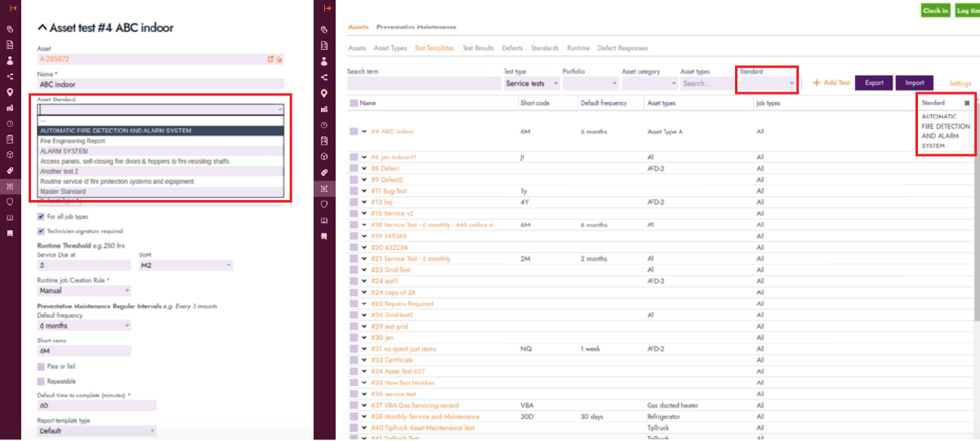The width and height of the screenshot is (980, 441).
Task: Choose the Master Standard option
Action: [x=161, y=191]
